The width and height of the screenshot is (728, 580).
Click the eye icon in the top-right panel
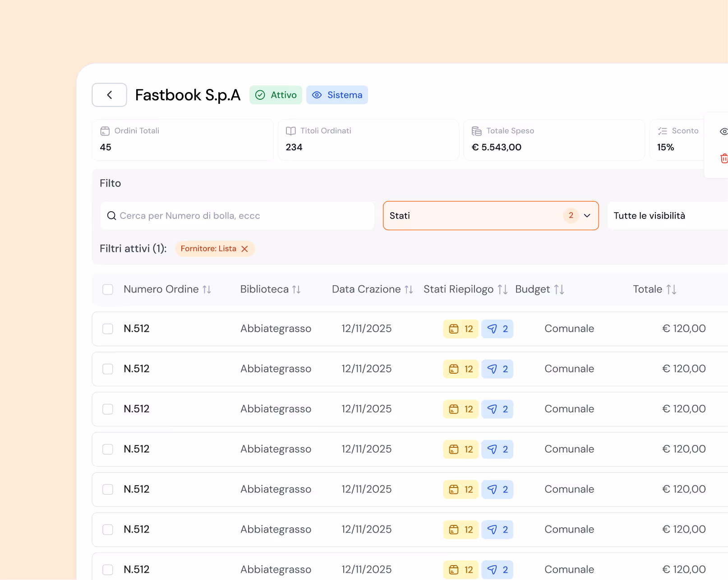click(x=724, y=131)
